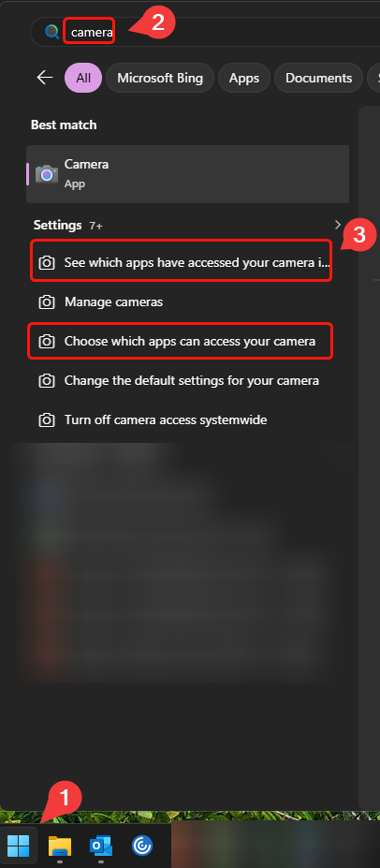Click the search magnifier icon
This screenshot has height=868, width=380.
tap(52, 32)
